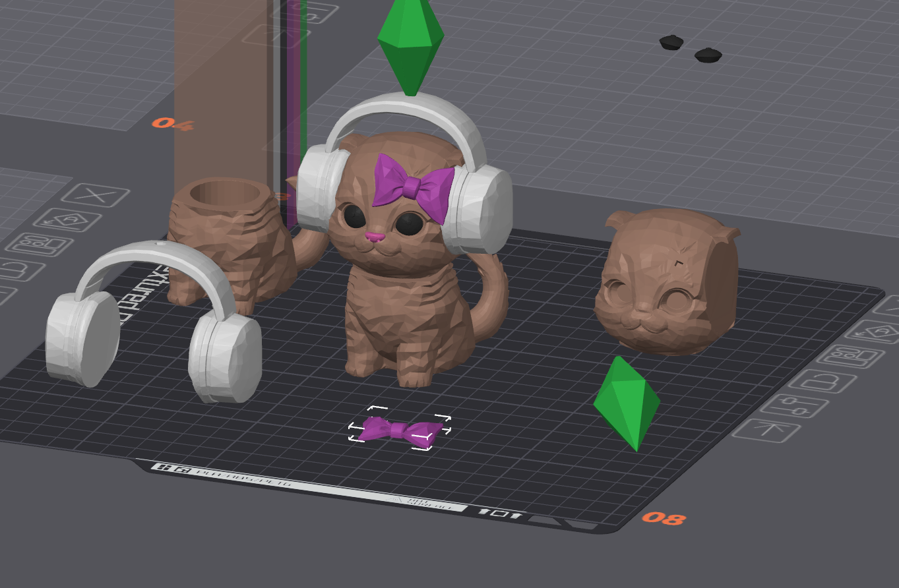This screenshot has height=588, width=899.
Task: Click the upward-arrow icon beside plate 08
Action: click(766, 430)
